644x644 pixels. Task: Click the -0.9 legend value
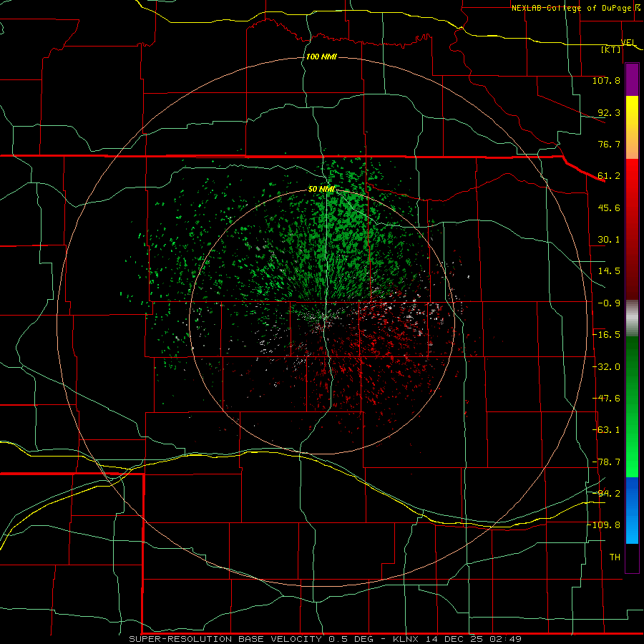[609, 303]
